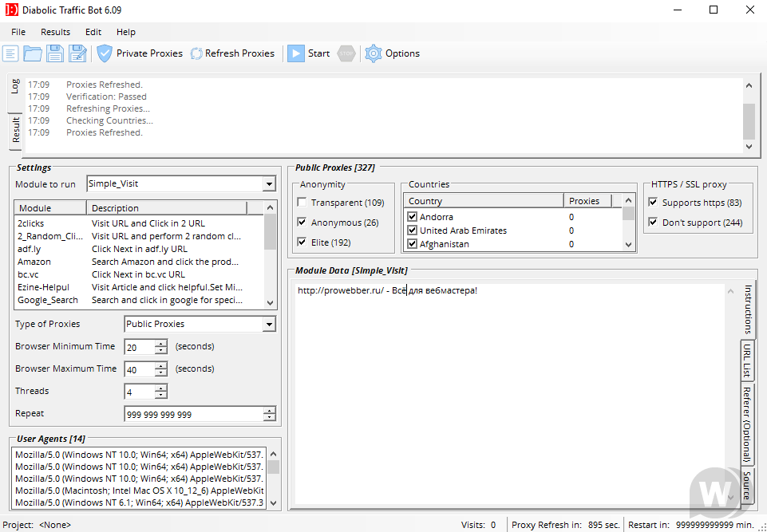
Task: Decrease Threads value with down arrow
Action: (x=161, y=395)
